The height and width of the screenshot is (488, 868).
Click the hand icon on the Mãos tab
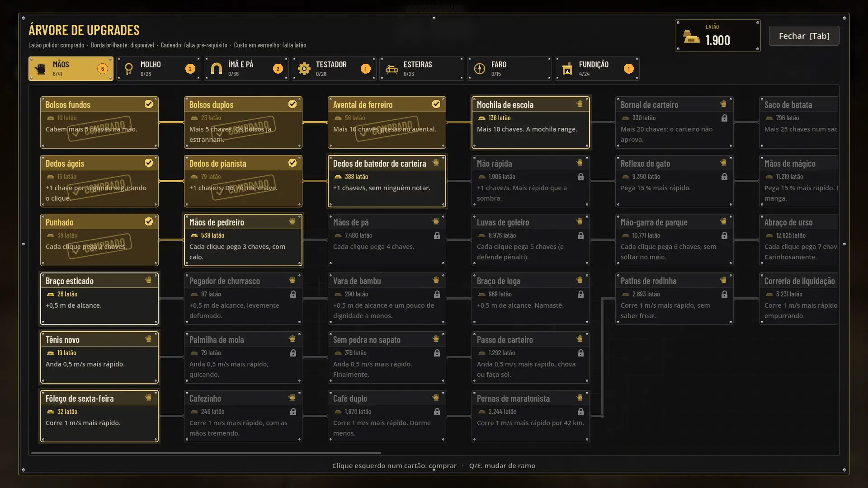[x=40, y=69]
